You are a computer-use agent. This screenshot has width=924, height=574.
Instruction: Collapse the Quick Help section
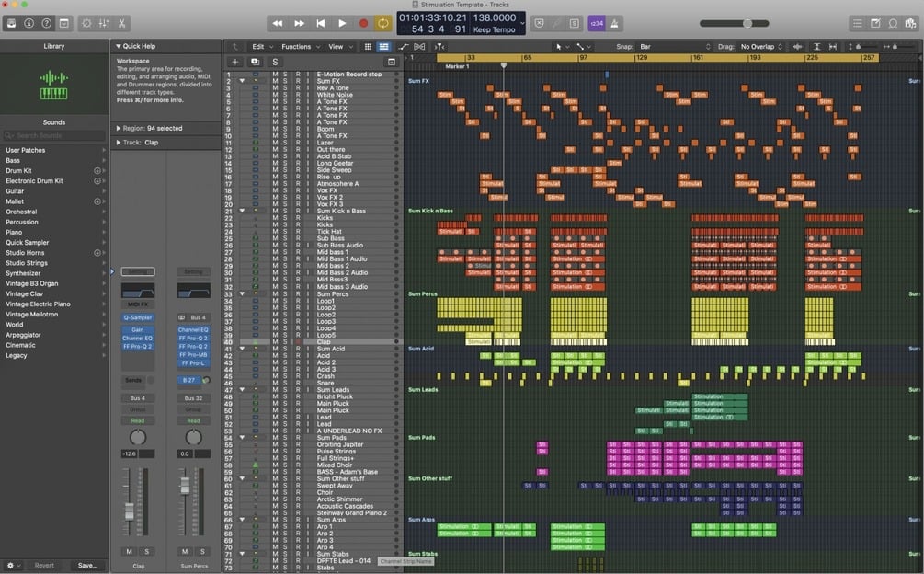click(x=118, y=46)
